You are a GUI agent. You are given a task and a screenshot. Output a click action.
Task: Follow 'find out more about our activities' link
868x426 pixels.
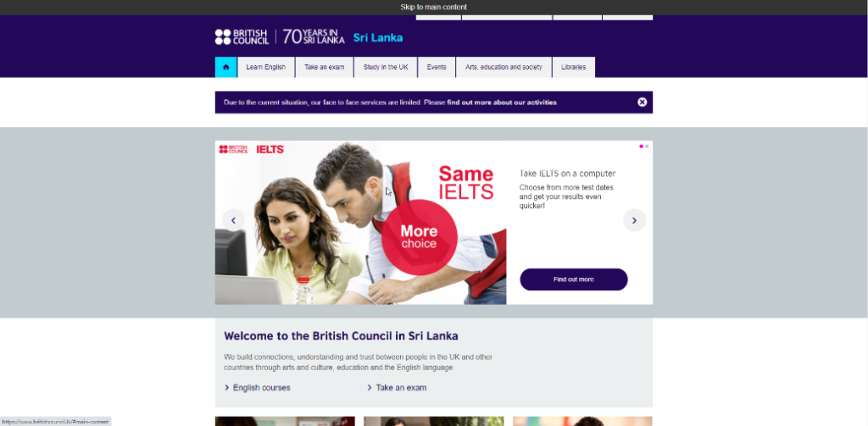[x=502, y=102]
